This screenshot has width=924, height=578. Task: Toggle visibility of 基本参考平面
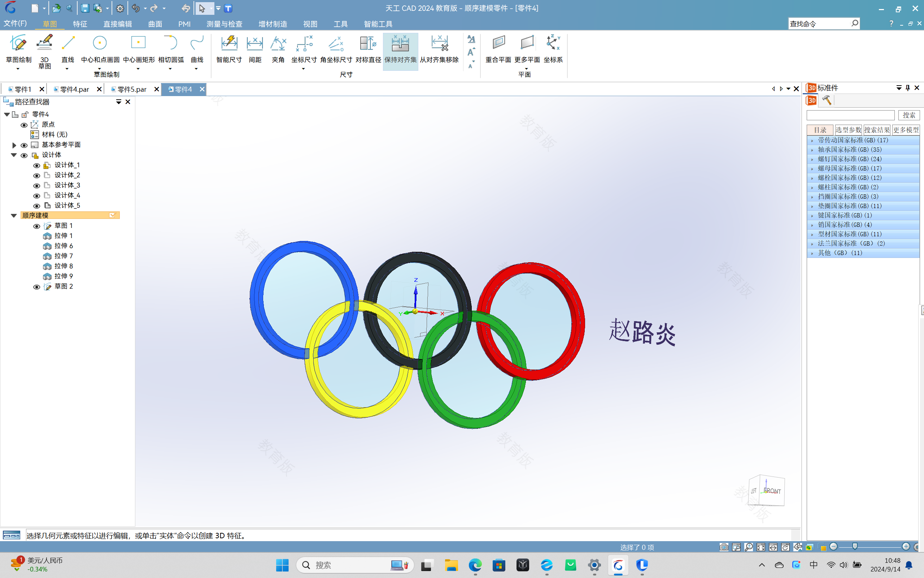24,145
